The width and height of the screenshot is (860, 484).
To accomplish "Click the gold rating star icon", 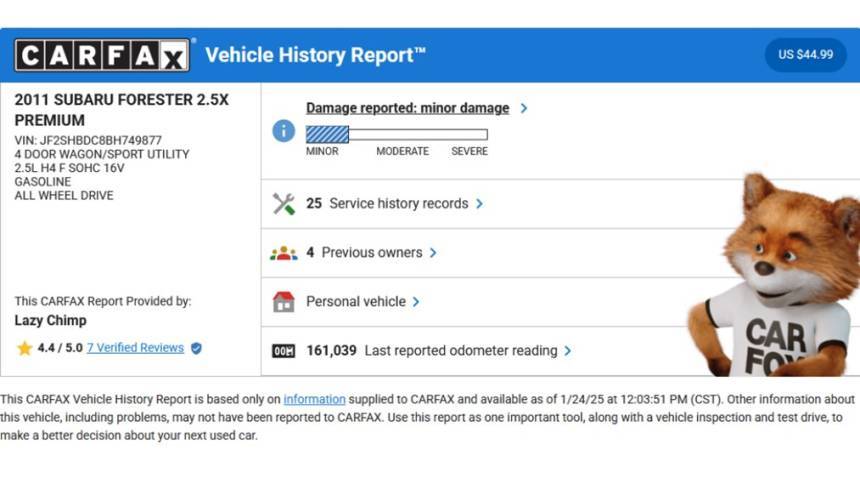I will tap(24, 348).
